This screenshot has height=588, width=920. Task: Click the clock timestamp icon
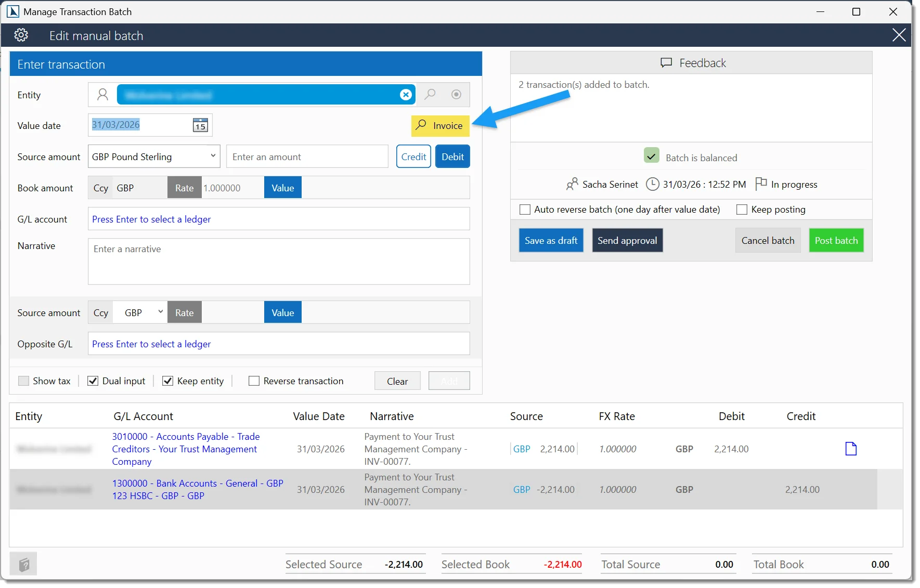[652, 184]
